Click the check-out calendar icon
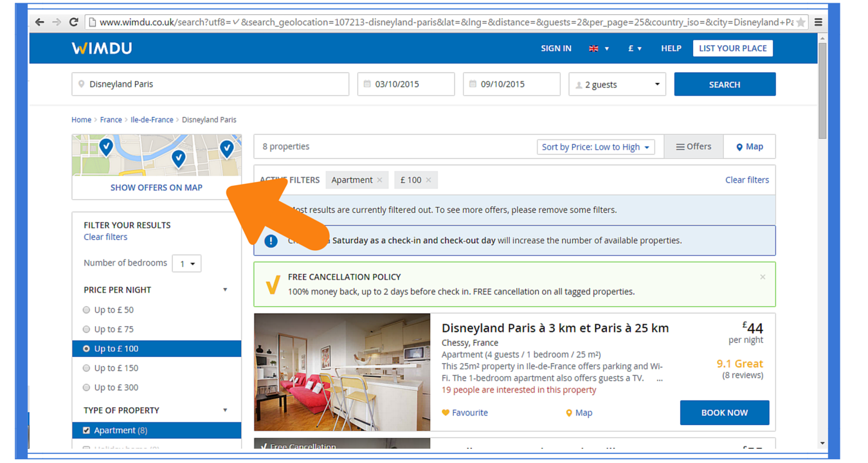 [x=473, y=84]
